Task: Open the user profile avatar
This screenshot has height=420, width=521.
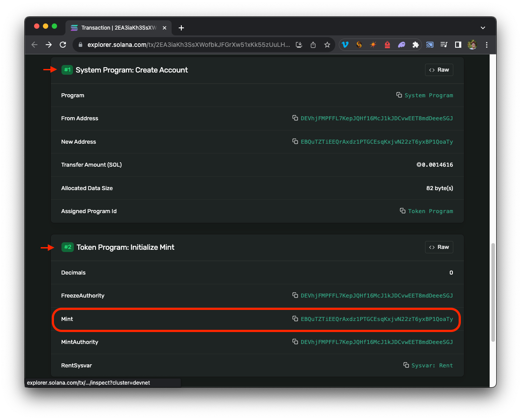Action: point(472,45)
